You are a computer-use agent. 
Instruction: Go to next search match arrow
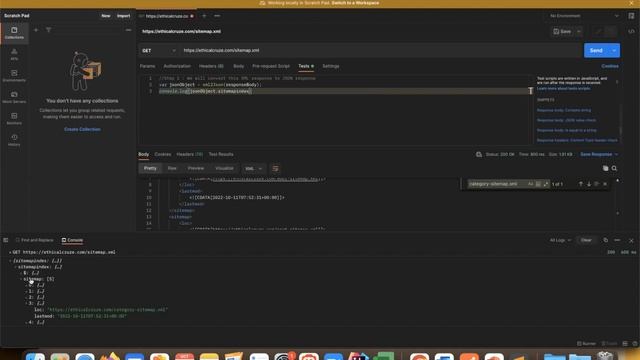tap(589, 184)
